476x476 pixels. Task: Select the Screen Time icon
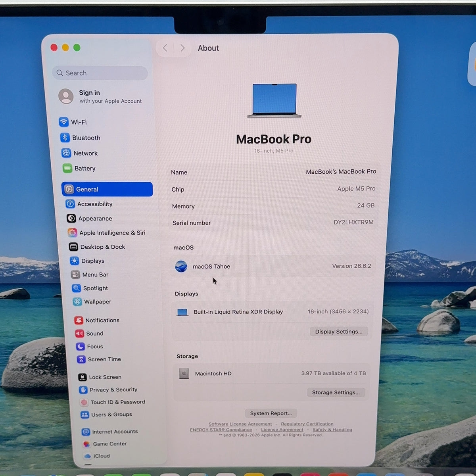click(81, 359)
